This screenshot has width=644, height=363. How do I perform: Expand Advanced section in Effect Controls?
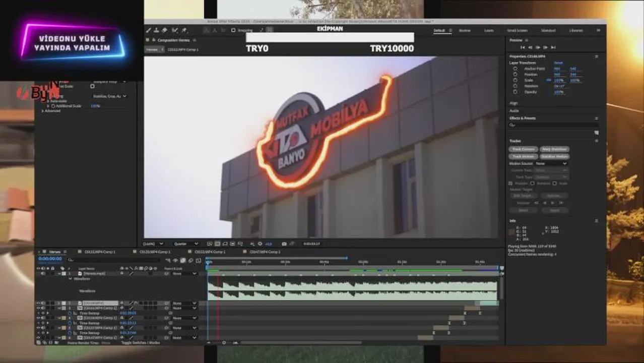coord(43,110)
